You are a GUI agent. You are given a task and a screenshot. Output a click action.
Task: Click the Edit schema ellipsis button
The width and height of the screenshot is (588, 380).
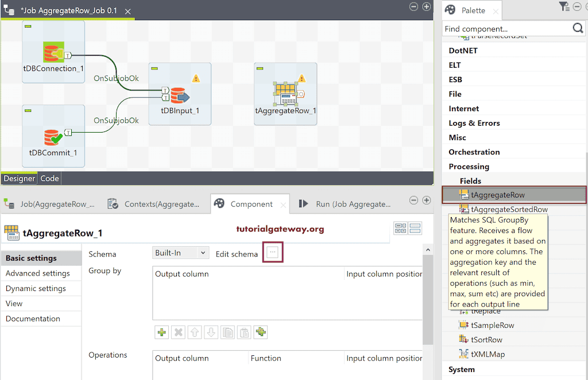pos(273,253)
